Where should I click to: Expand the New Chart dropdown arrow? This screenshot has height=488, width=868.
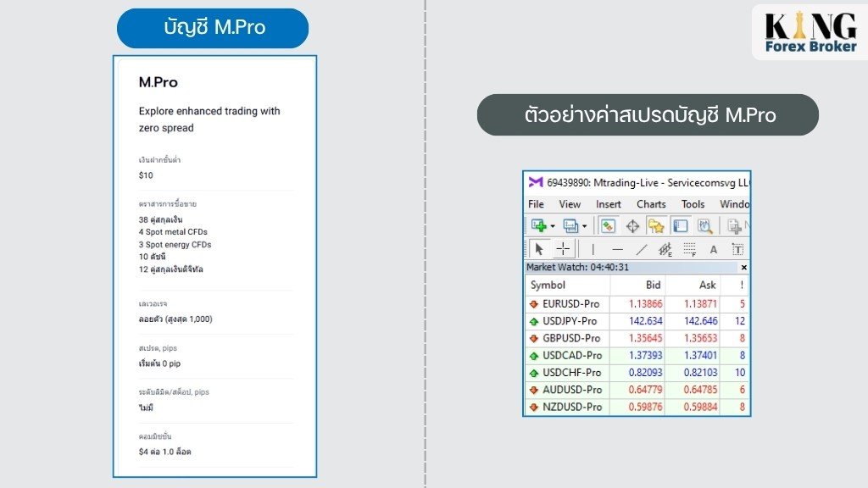click(553, 226)
